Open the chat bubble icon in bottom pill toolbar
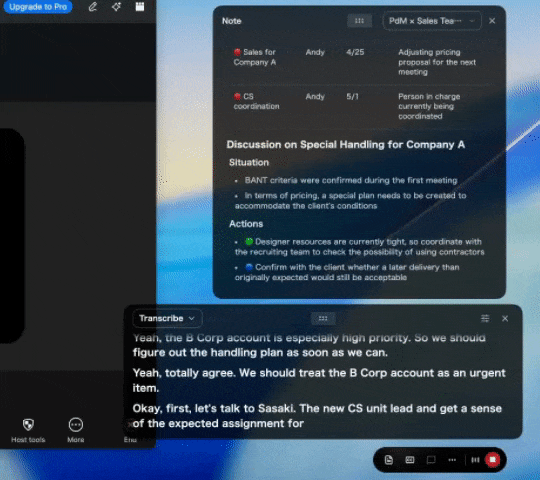540x480 pixels. pos(431,460)
